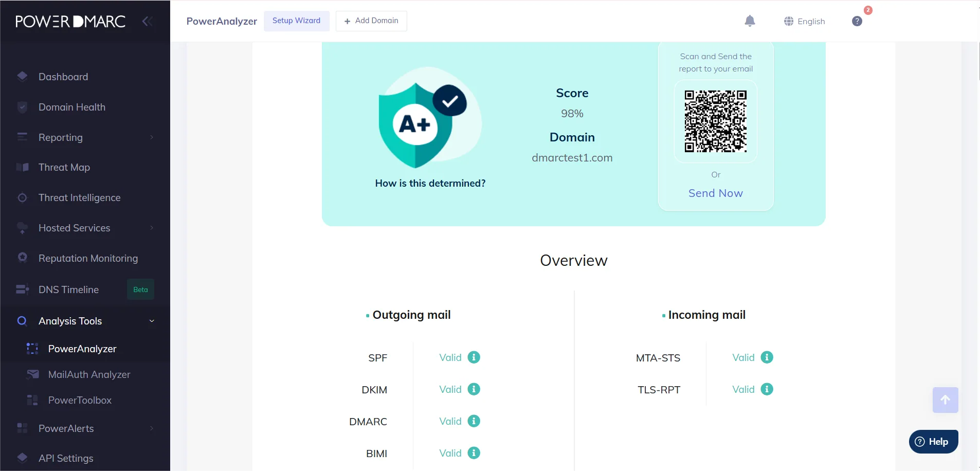Click the Threat Intelligence icon

tap(22, 197)
